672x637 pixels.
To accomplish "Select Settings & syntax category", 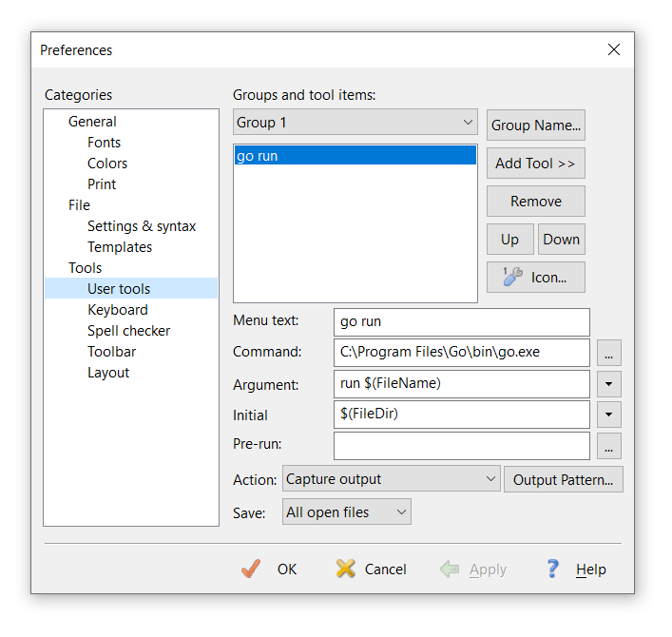I will click(142, 226).
